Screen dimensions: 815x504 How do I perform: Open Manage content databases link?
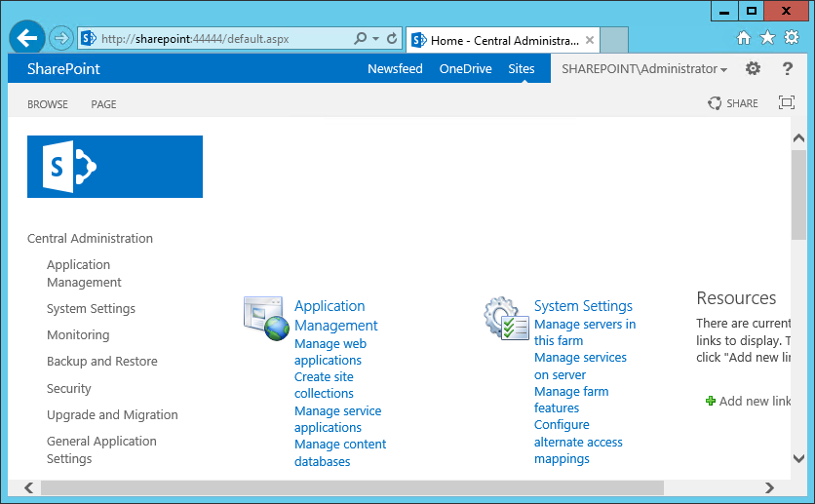(x=340, y=452)
